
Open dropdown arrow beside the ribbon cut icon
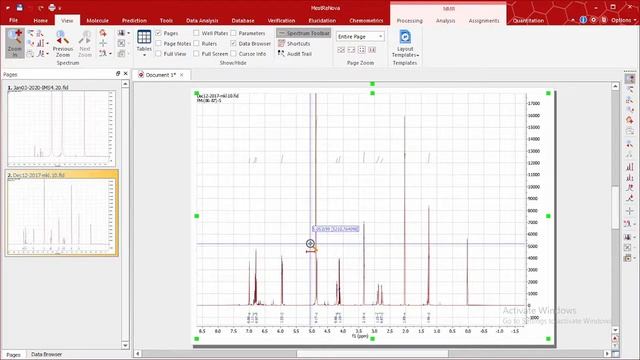110,53
